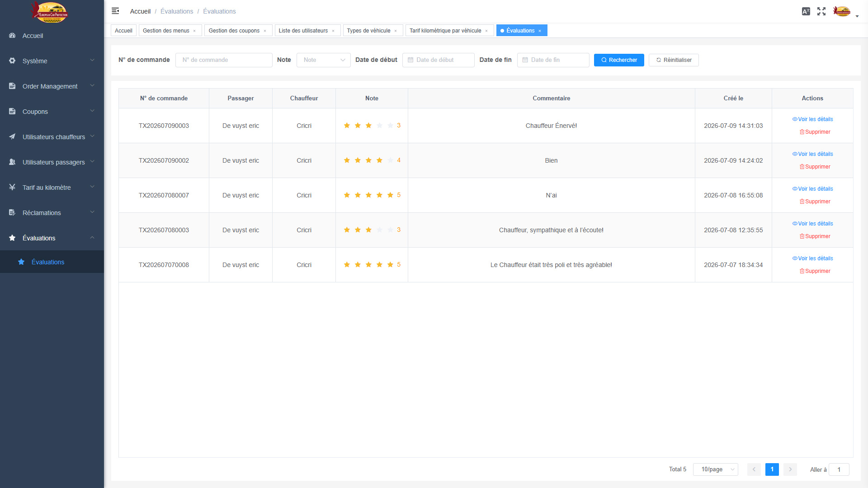Open the 10/page size dropdown
This screenshot has width=868, height=488.
point(716,469)
